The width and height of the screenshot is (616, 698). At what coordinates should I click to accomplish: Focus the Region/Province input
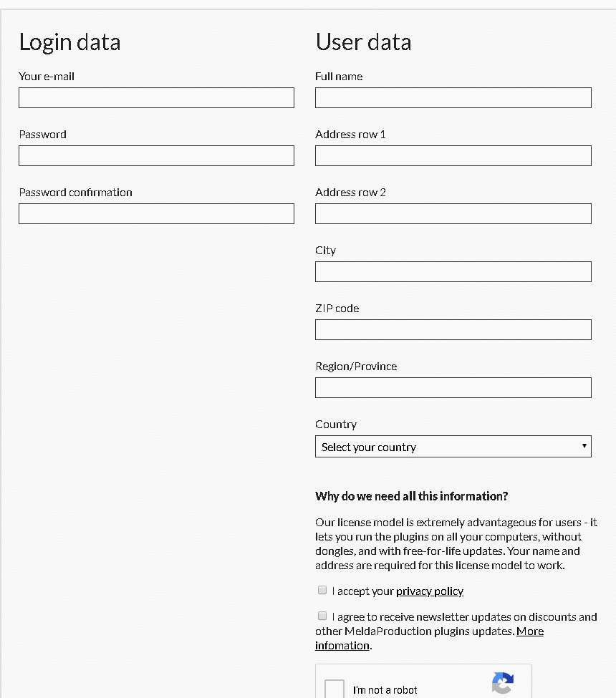coord(453,388)
